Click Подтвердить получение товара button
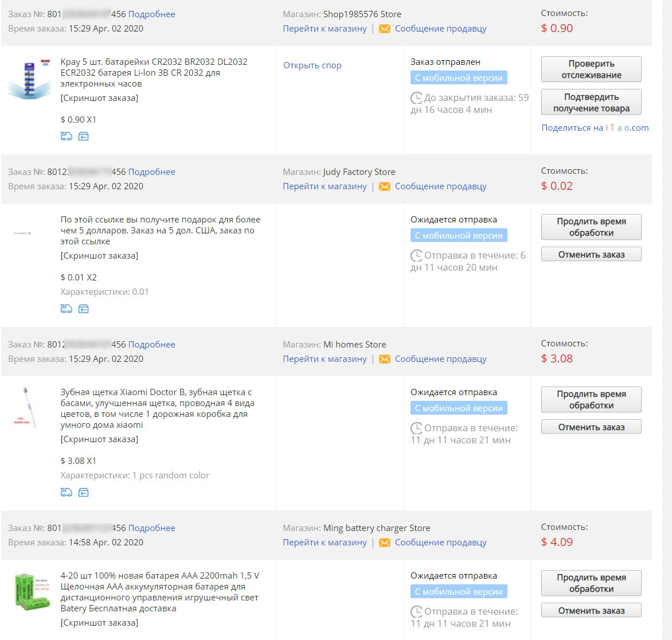The height and width of the screenshot is (640, 672). (591, 102)
